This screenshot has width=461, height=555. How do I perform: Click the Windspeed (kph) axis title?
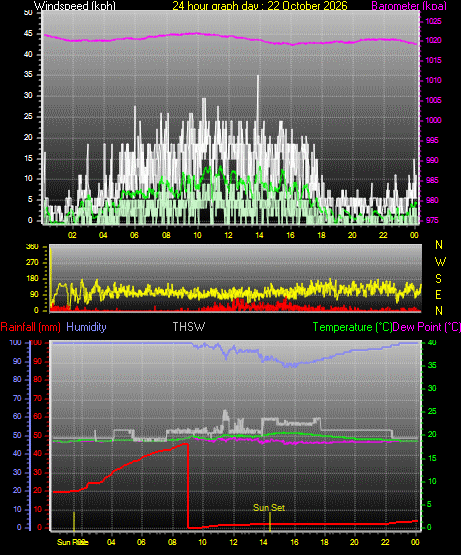pos(75,6)
